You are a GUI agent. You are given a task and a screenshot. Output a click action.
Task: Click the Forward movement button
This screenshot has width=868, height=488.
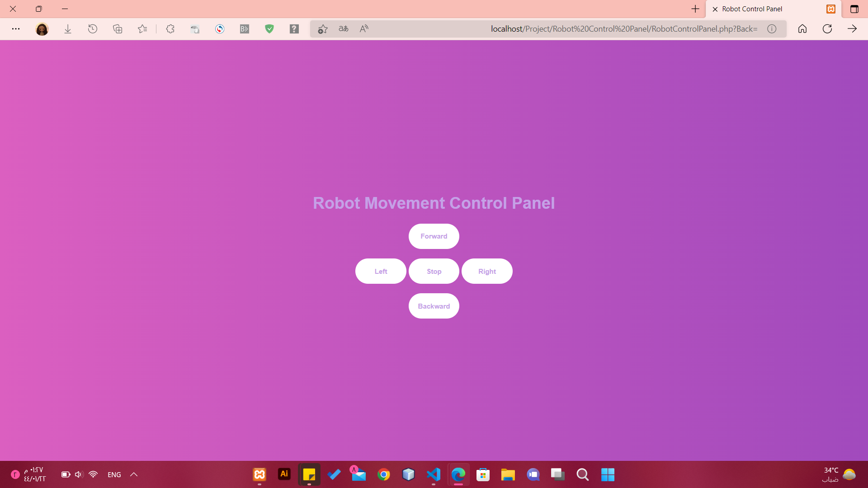pyautogui.click(x=434, y=236)
